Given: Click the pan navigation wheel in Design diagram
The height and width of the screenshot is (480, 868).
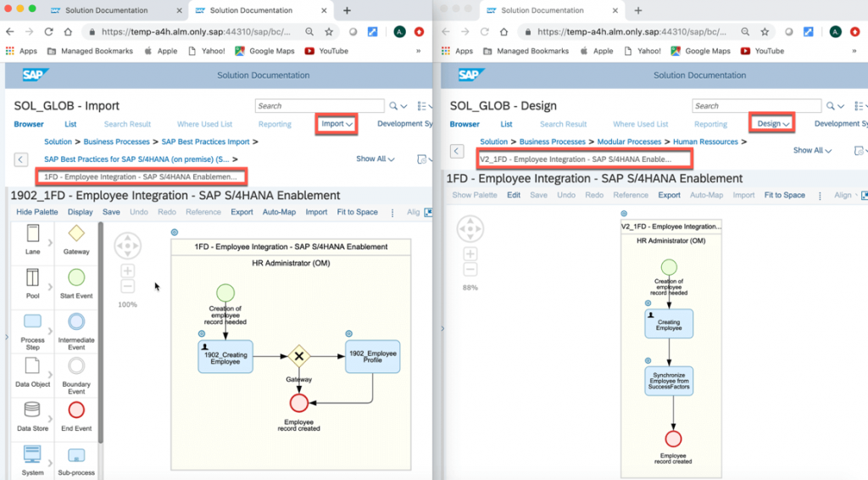Looking at the screenshot, I should pos(470,229).
